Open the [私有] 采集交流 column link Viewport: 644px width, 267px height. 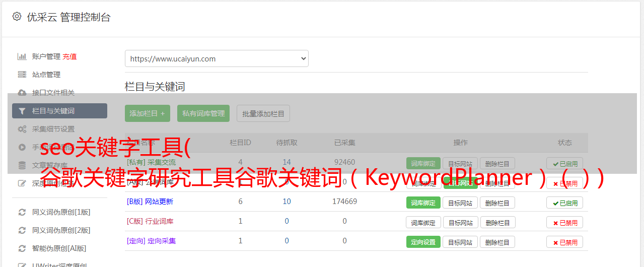pos(151,162)
